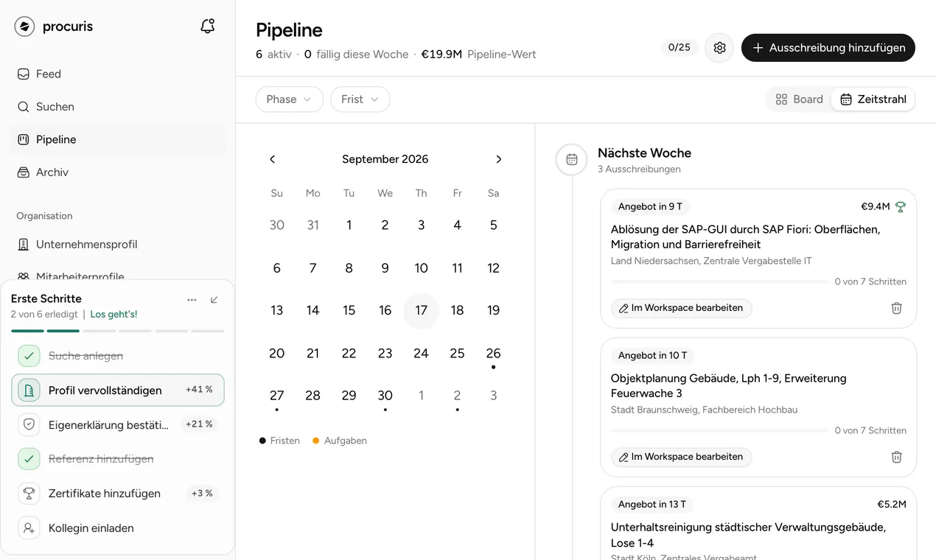Click the Kollegin einladen person icon
This screenshot has height=560, width=936.
point(29,528)
